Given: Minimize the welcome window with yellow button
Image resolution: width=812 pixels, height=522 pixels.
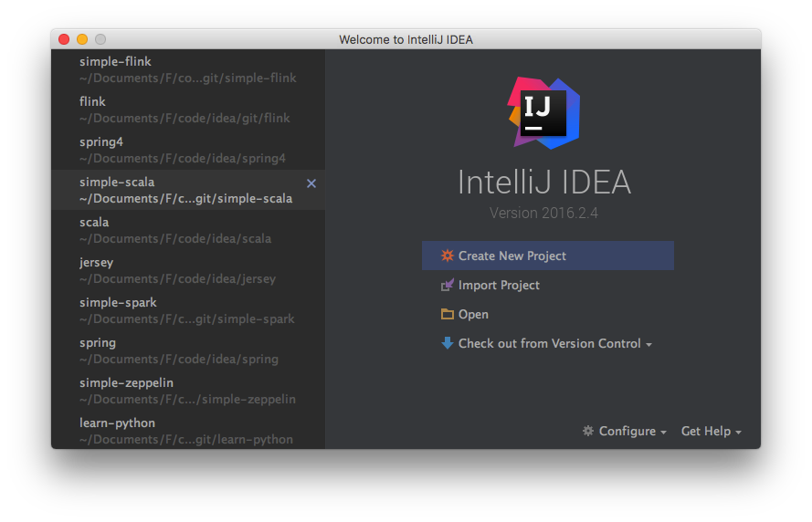Looking at the screenshot, I should coord(82,39).
